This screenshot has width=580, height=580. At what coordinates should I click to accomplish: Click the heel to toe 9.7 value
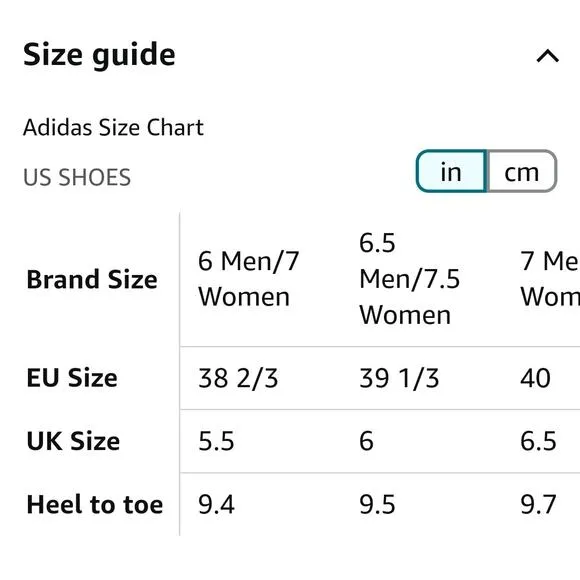(x=538, y=505)
